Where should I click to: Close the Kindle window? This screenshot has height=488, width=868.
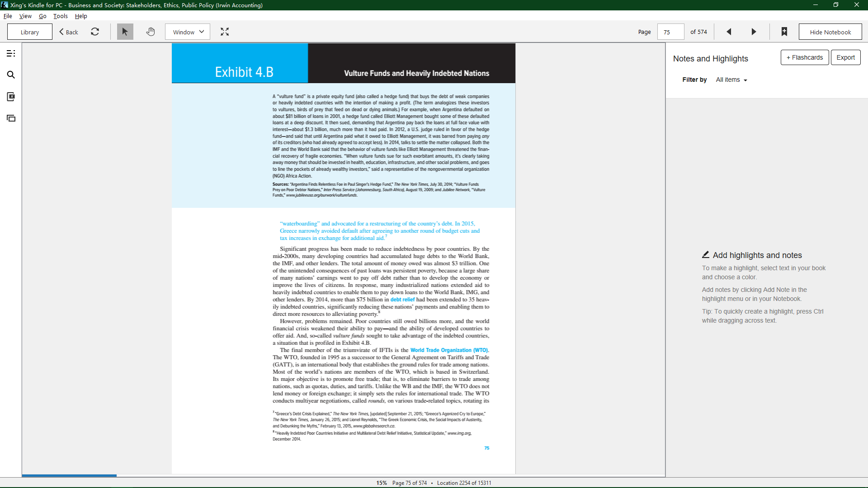click(857, 5)
